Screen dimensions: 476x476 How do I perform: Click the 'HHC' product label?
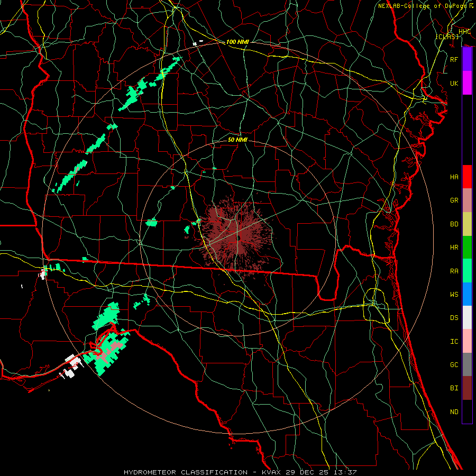[x=464, y=32]
